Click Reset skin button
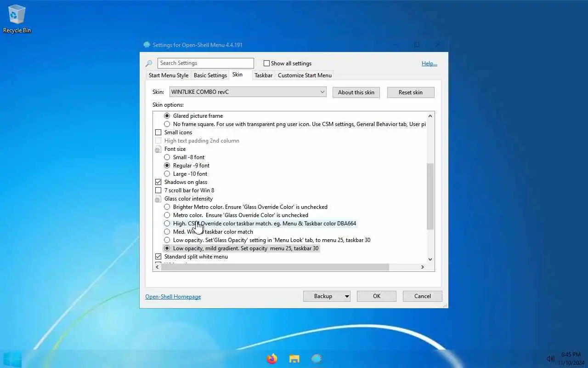Screen dimensions: 588x368 pyautogui.click(x=411, y=92)
